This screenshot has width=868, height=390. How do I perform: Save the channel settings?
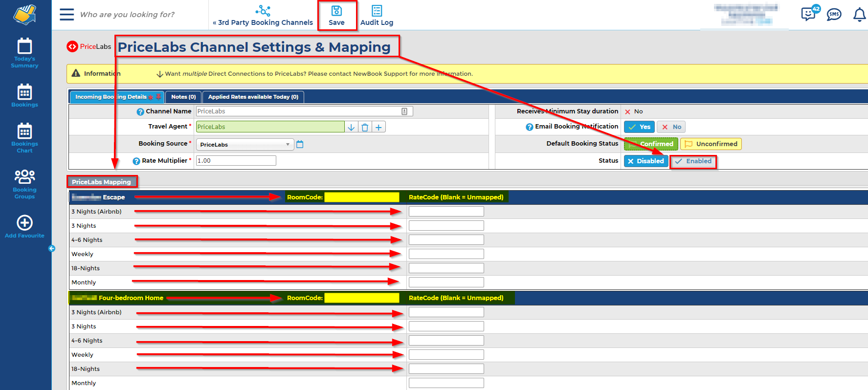click(336, 16)
